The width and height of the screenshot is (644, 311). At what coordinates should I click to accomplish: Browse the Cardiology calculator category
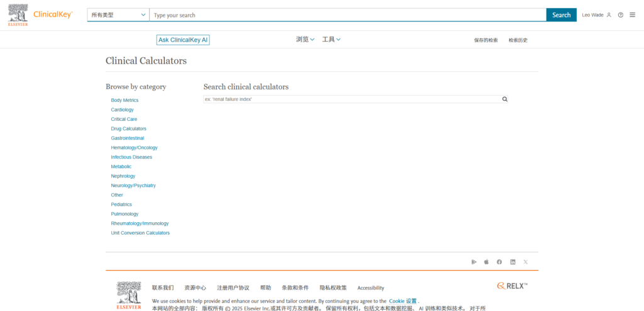click(x=122, y=110)
